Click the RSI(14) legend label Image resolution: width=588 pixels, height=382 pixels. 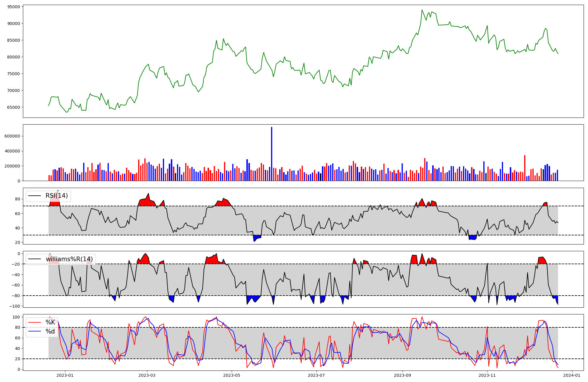tap(56, 196)
